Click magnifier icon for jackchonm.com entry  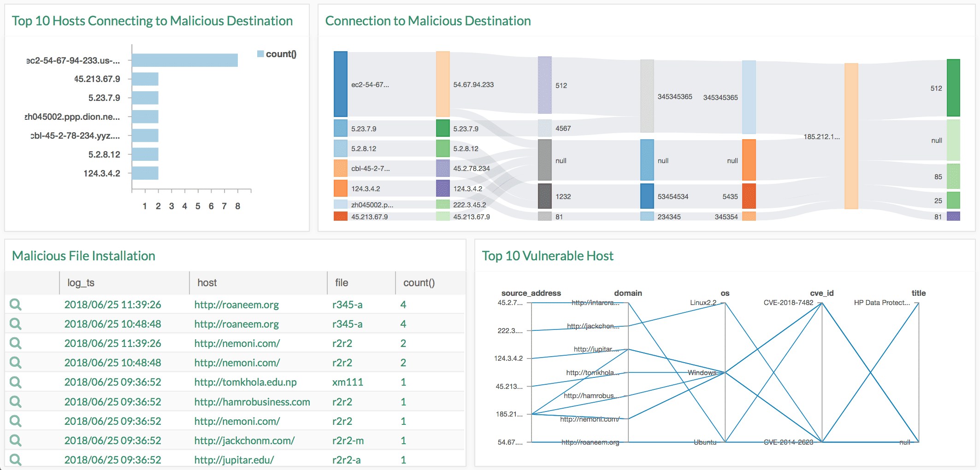15,440
